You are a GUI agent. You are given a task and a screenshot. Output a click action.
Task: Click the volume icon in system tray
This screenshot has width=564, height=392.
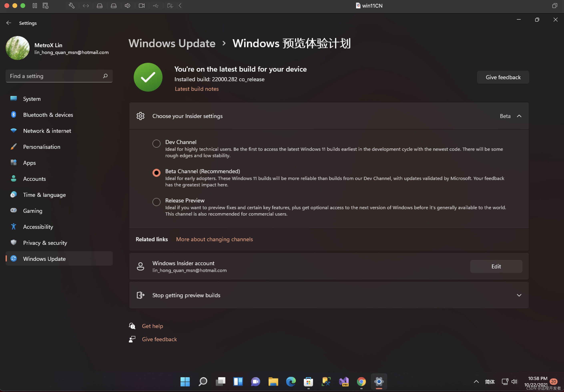(514, 381)
